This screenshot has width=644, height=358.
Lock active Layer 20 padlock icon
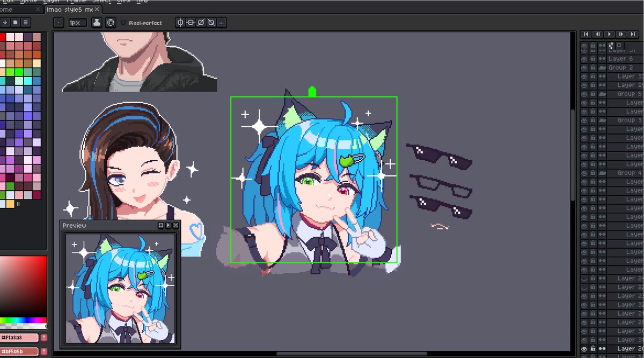(593, 348)
